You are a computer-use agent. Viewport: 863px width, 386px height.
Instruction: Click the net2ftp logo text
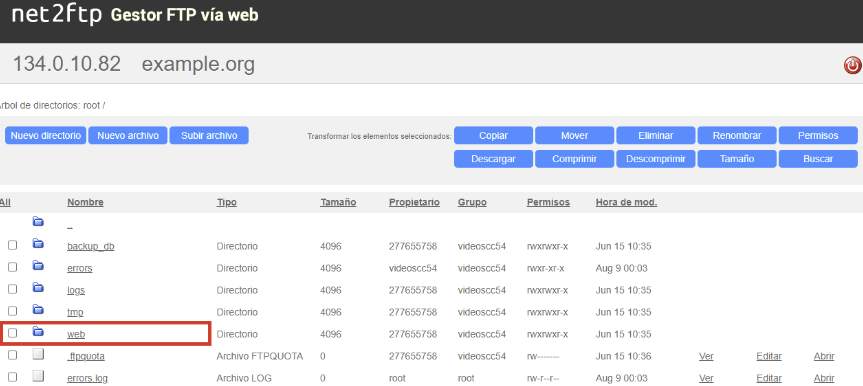(x=57, y=15)
